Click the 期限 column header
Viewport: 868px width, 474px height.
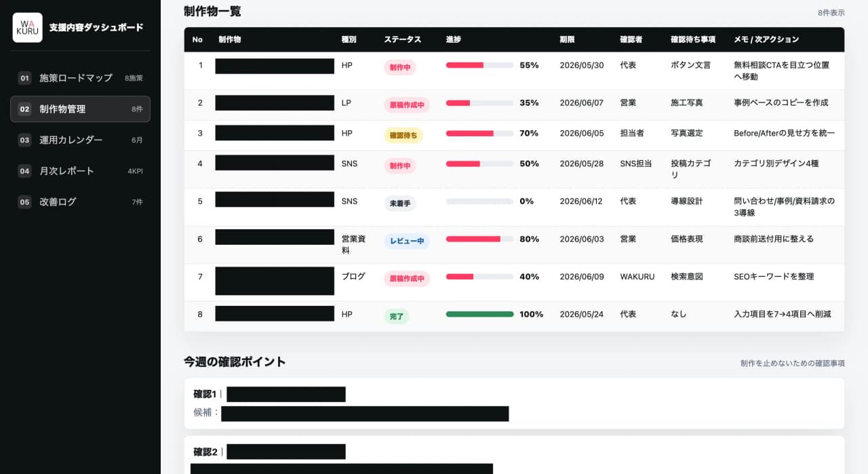coord(568,39)
